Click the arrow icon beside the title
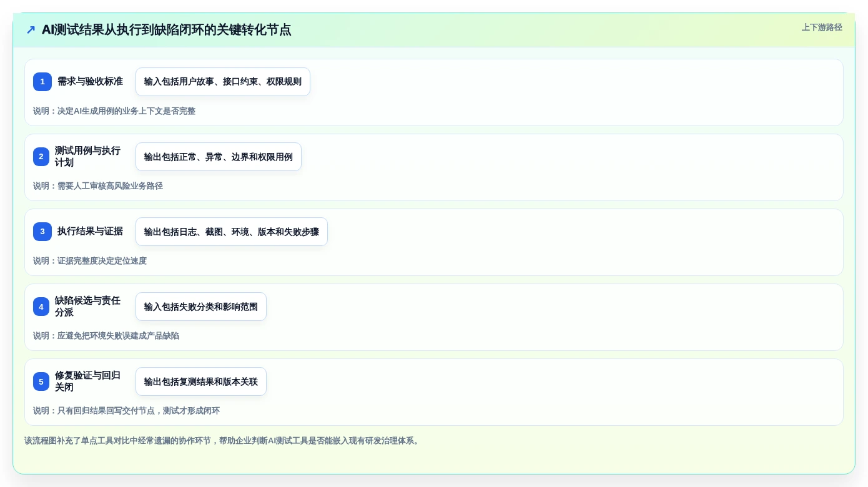Image resolution: width=868 pixels, height=487 pixels. [31, 30]
